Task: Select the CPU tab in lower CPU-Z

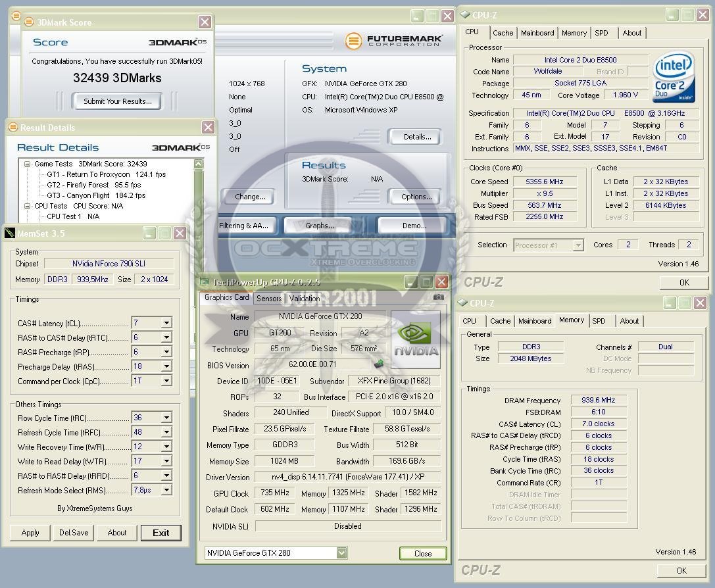Action: 469,321
